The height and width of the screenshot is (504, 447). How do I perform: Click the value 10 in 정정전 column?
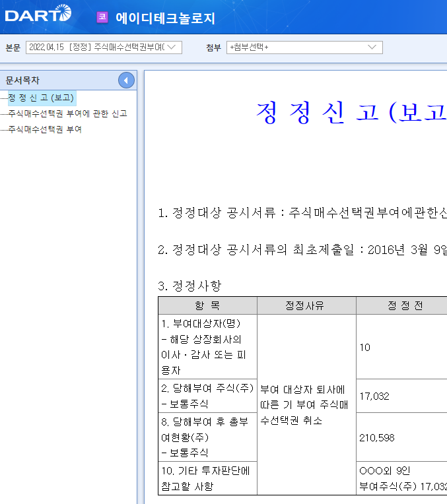coord(365,348)
